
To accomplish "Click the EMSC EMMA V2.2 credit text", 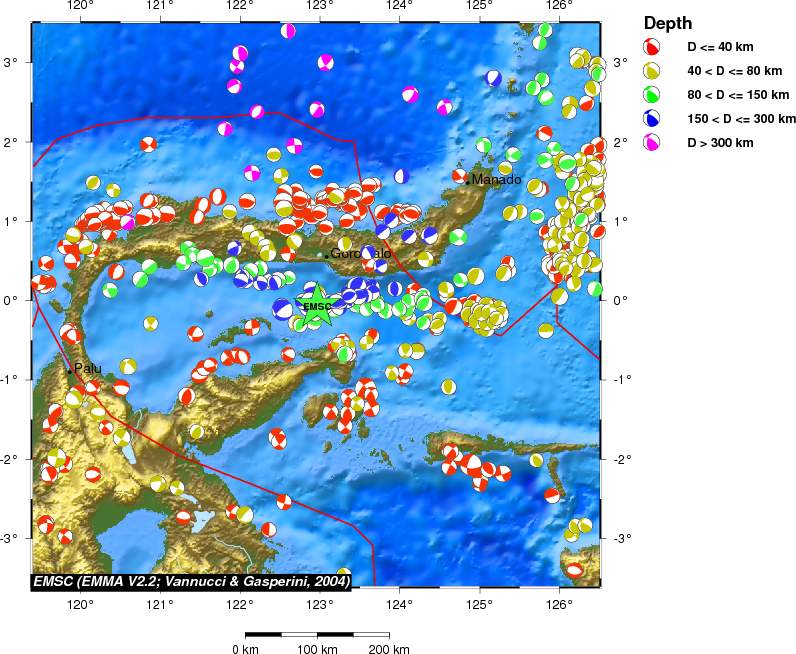I will click(190, 580).
